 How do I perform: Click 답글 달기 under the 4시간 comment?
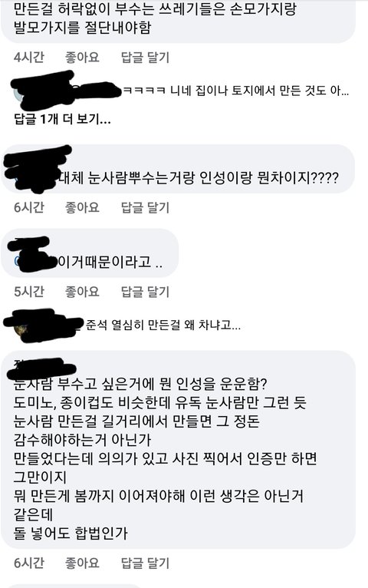tap(145, 58)
